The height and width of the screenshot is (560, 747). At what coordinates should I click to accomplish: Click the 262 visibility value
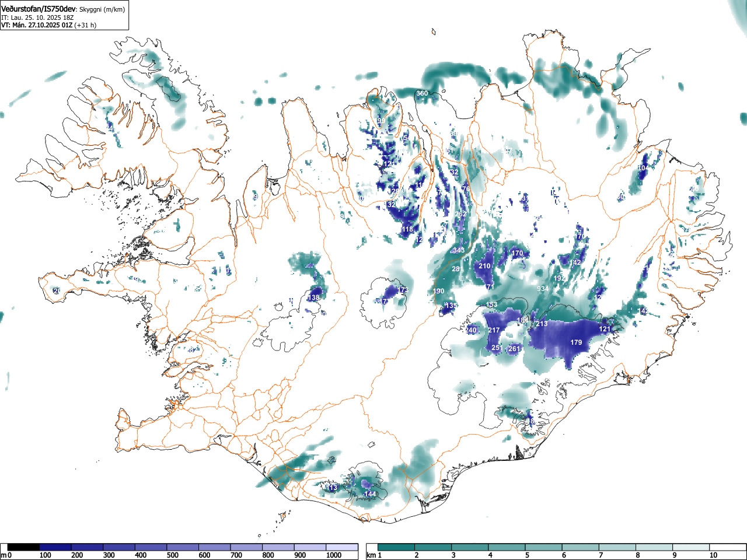(x=460, y=214)
